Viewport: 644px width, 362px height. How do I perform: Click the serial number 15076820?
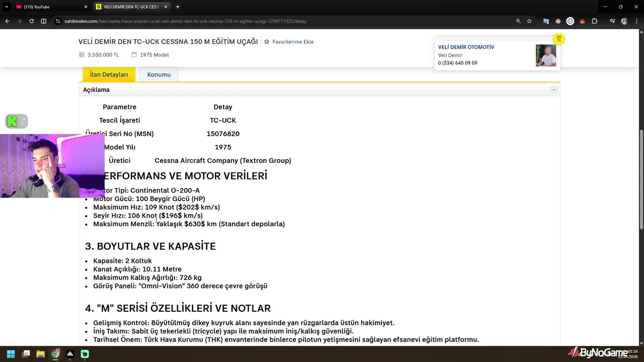223,134
